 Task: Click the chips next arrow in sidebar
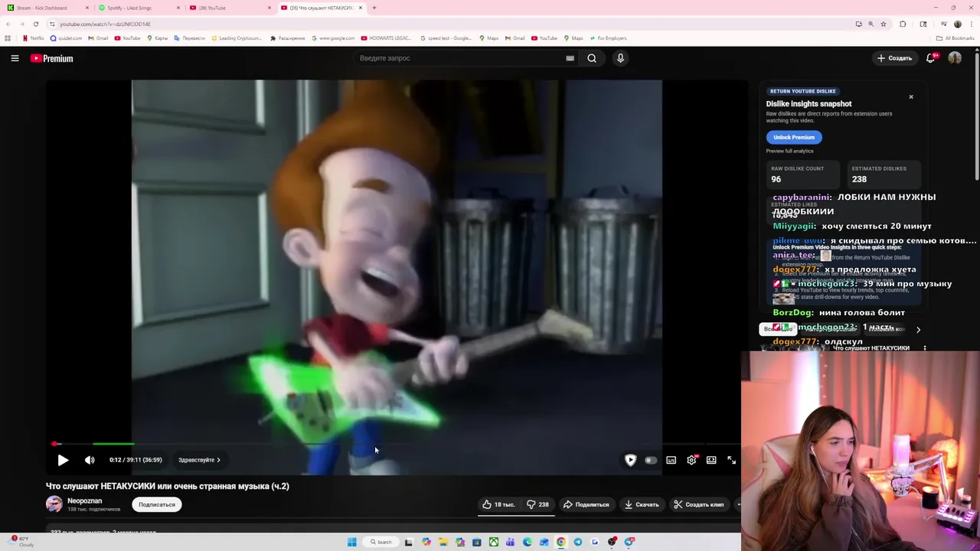(918, 330)
